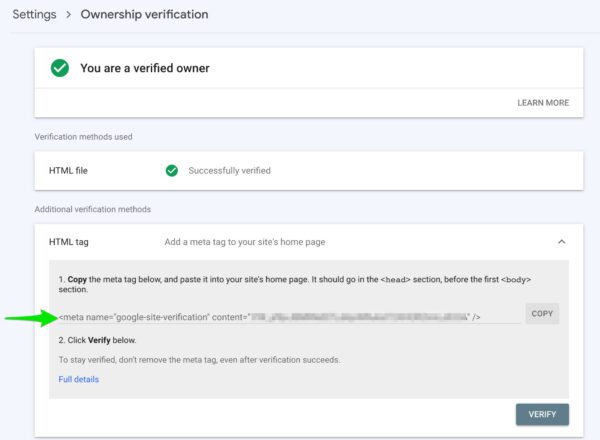The width and height of the screenshot is (600, 440).
Task: Click the breadcrumb chevron separator
Action: click(68, 15)
